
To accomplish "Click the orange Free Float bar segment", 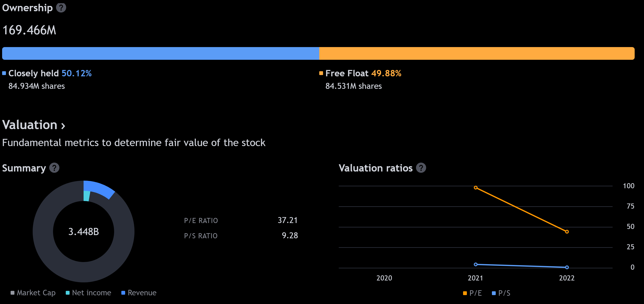I will (476, 53).
